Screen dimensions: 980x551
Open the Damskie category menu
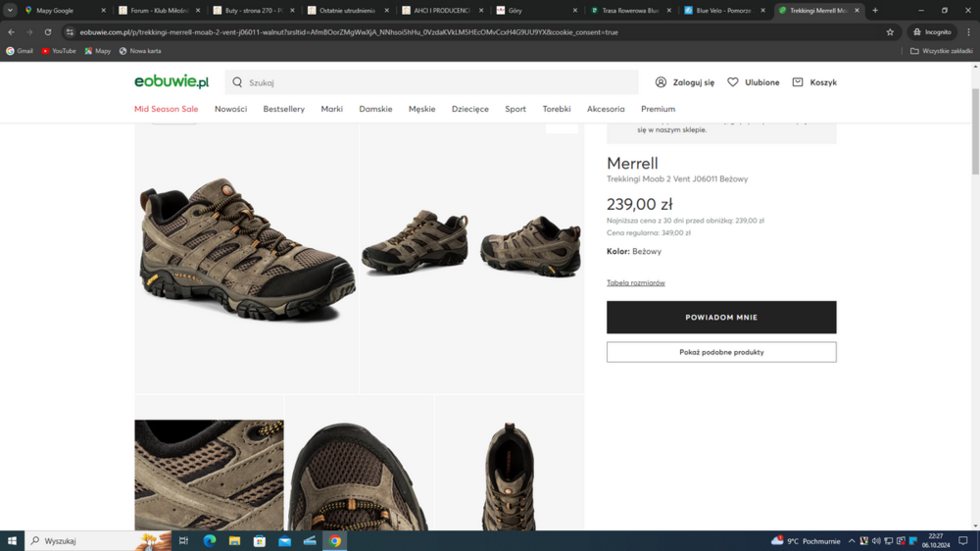pos(375,109)
